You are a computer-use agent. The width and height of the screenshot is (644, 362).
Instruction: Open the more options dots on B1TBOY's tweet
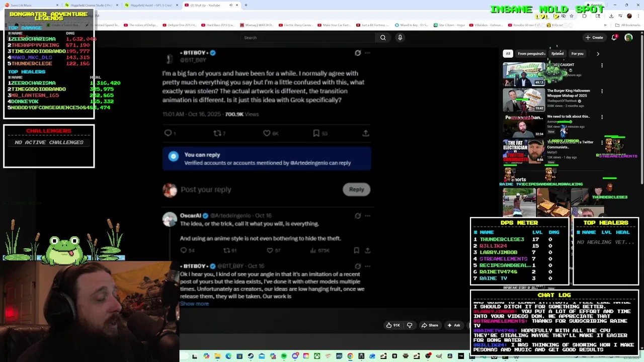(x=368, y=53)
